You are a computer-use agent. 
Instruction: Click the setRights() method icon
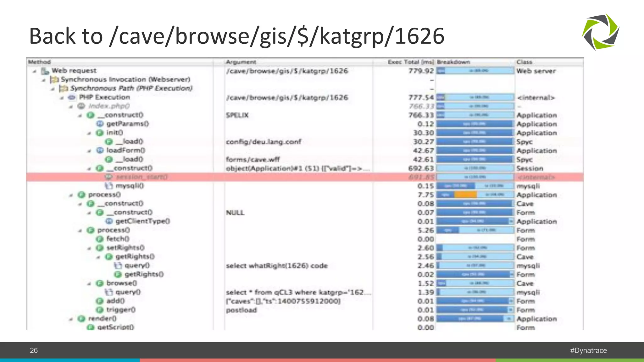click(x=100, y=248)
